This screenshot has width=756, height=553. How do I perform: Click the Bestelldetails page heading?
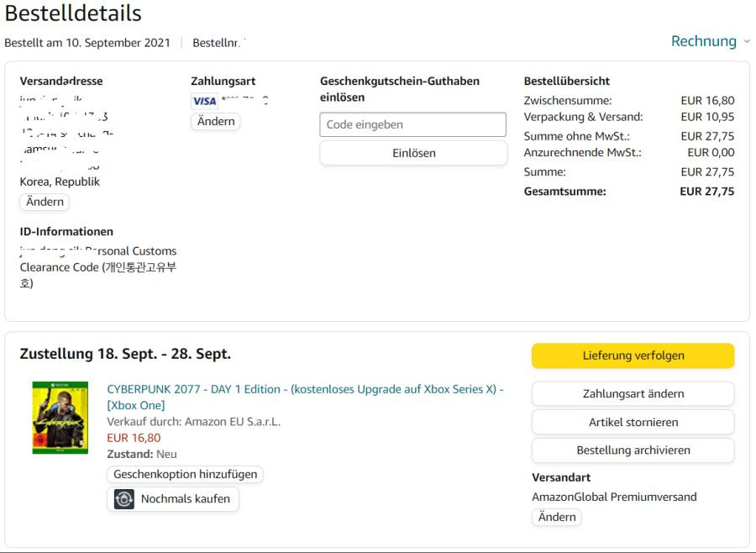73,13
